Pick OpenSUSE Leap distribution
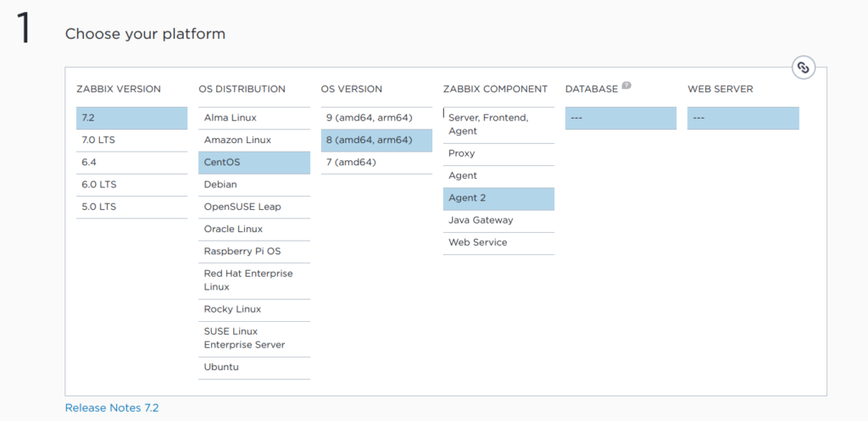The width and height of the screenshot is (868, 421). (253, 207)
